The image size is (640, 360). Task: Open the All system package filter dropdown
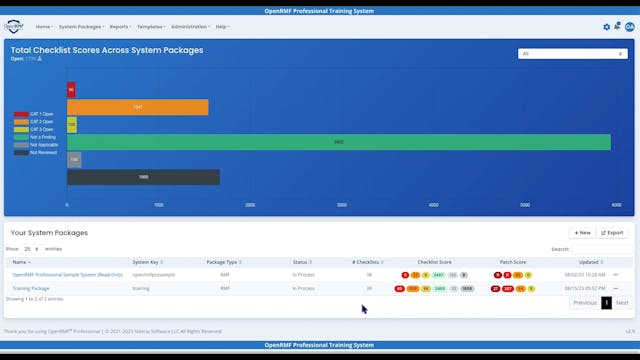click(573, 54)
